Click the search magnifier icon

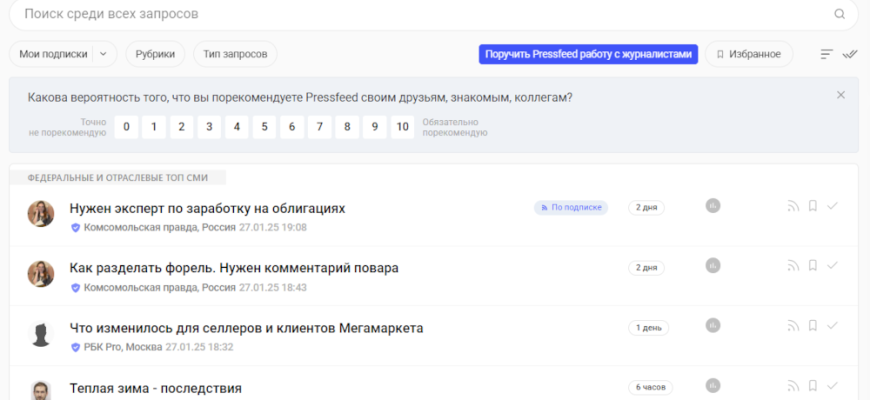(x=839, y=15)
